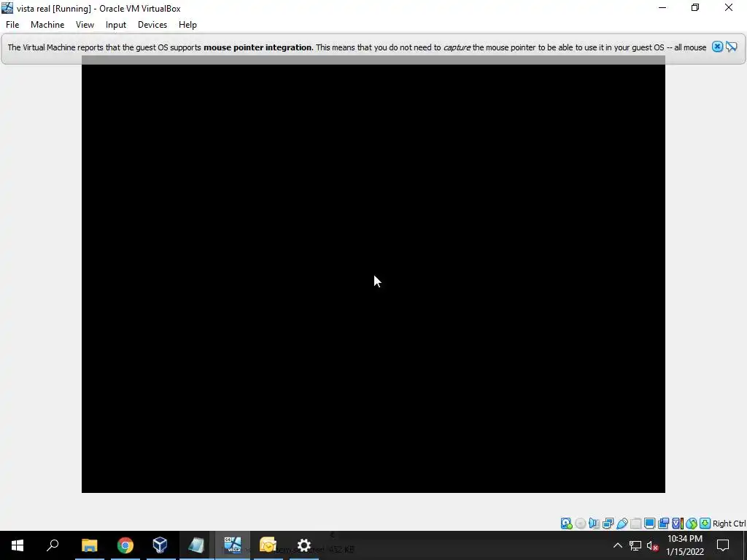Screen dimensions: 747x560
Task: Click the muted volume icon in tray
Action: tap(653, 545)
